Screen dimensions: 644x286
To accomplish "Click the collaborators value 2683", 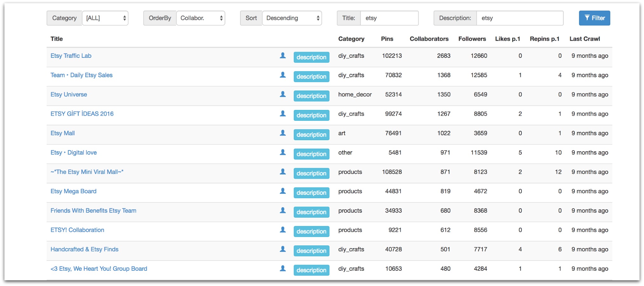I will click(x=444, y=56).
